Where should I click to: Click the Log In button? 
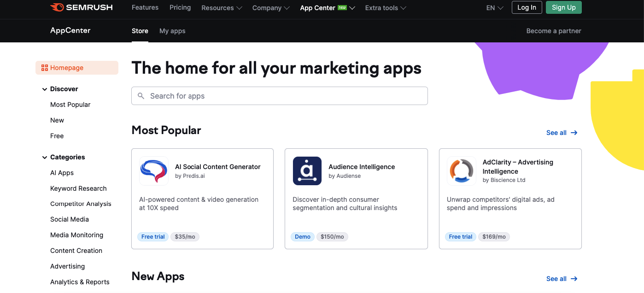tap(527, 7)
